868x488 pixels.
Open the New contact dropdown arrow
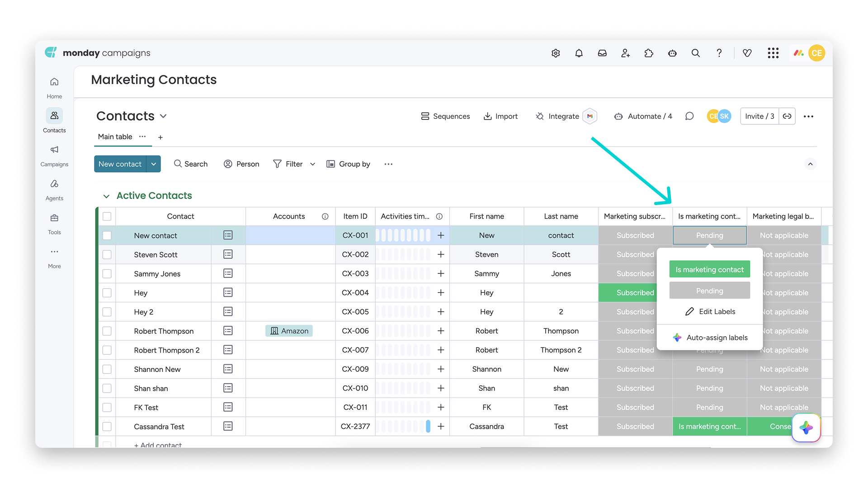[154, 164]
